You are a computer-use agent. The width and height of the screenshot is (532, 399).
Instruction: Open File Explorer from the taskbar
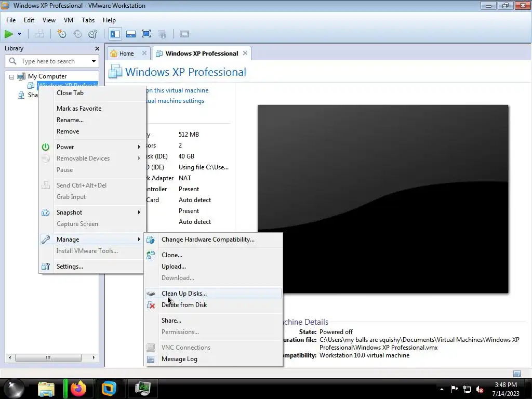coord(46,389)
